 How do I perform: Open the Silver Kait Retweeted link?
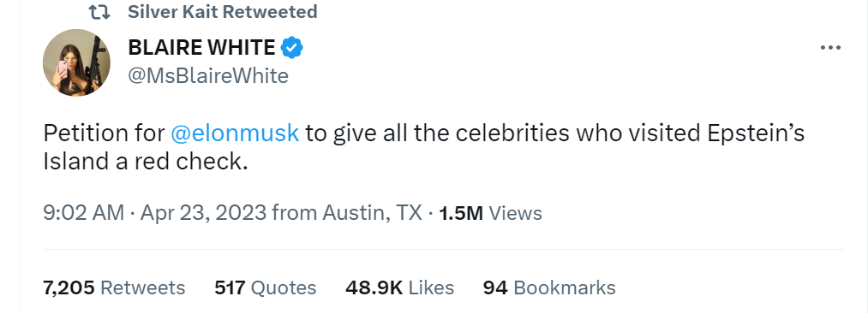coord(223,12)
